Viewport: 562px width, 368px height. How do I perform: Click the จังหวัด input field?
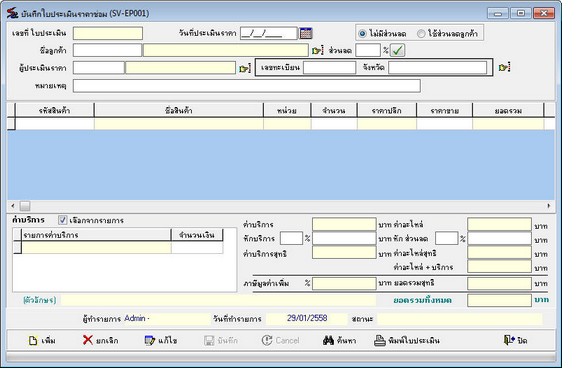pos(438,67)
